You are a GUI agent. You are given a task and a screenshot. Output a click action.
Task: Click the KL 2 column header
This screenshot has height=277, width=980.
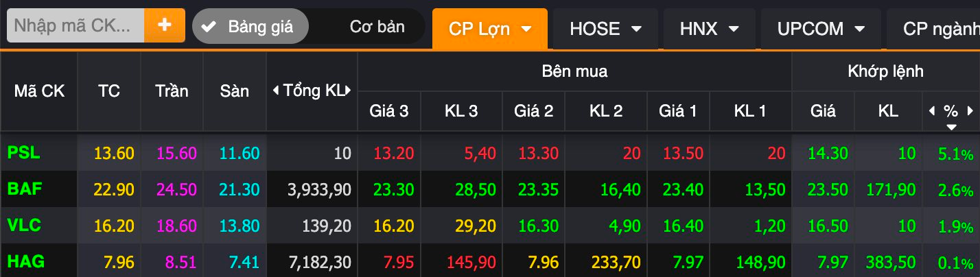[x=606, y=111]
